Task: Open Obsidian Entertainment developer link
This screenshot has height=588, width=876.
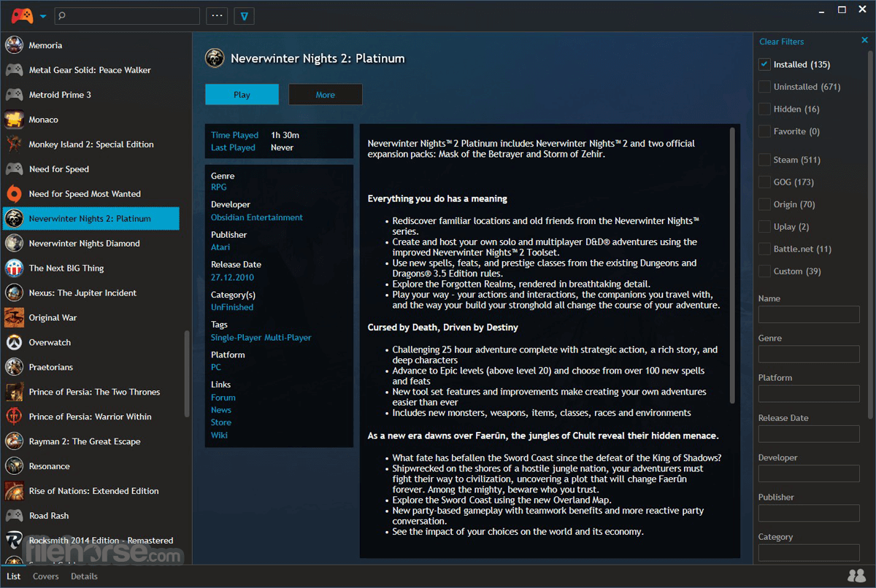Action: coord(257,217)
